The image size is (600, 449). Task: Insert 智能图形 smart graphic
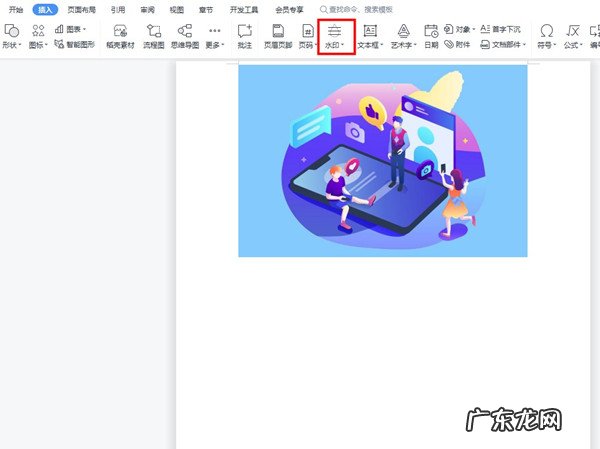pos(76,45)
